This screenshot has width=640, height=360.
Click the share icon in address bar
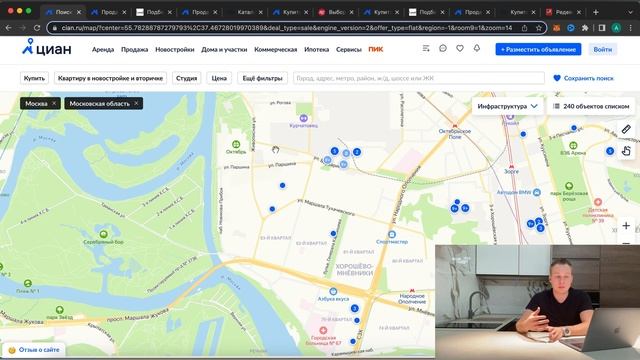click(524, 28)
